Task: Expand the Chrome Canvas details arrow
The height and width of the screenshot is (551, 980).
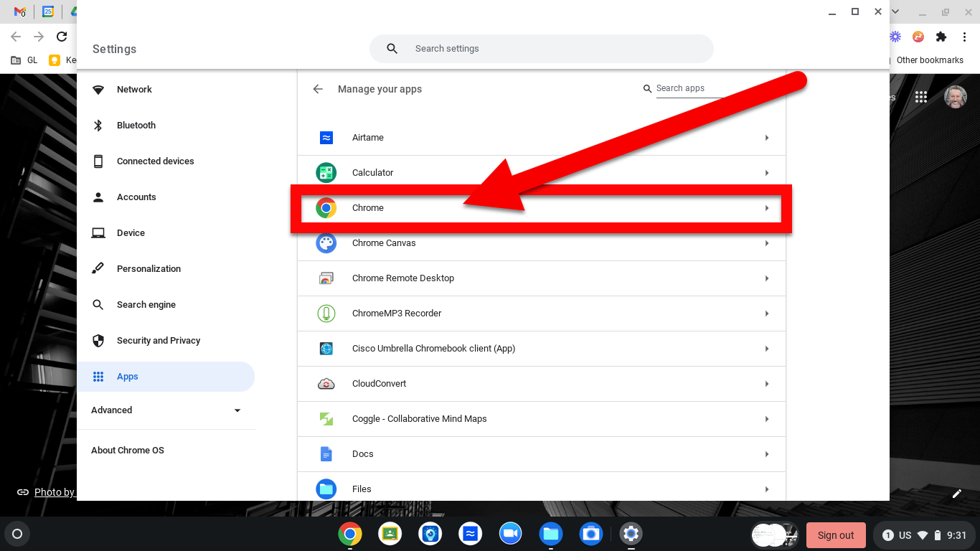Action: [x=767, y=243]
